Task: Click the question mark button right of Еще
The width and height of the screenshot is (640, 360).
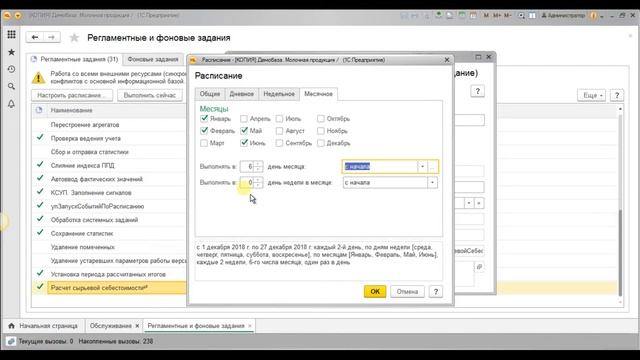Action: point(617,95)
